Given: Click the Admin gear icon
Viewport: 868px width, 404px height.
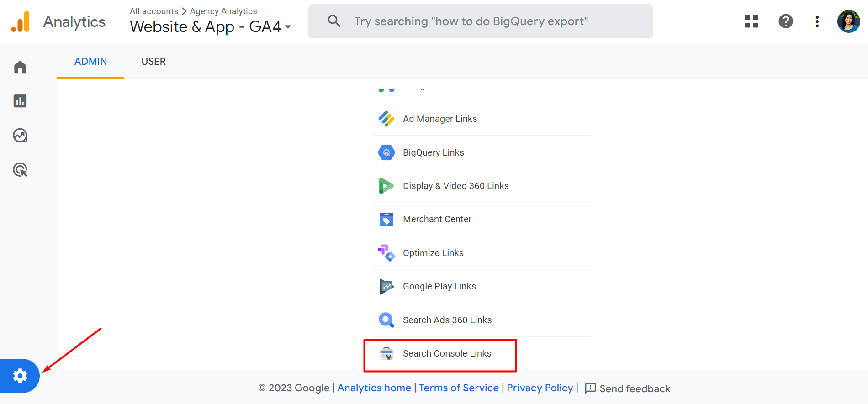Looking at the screenshot, I should coord(20,376).
